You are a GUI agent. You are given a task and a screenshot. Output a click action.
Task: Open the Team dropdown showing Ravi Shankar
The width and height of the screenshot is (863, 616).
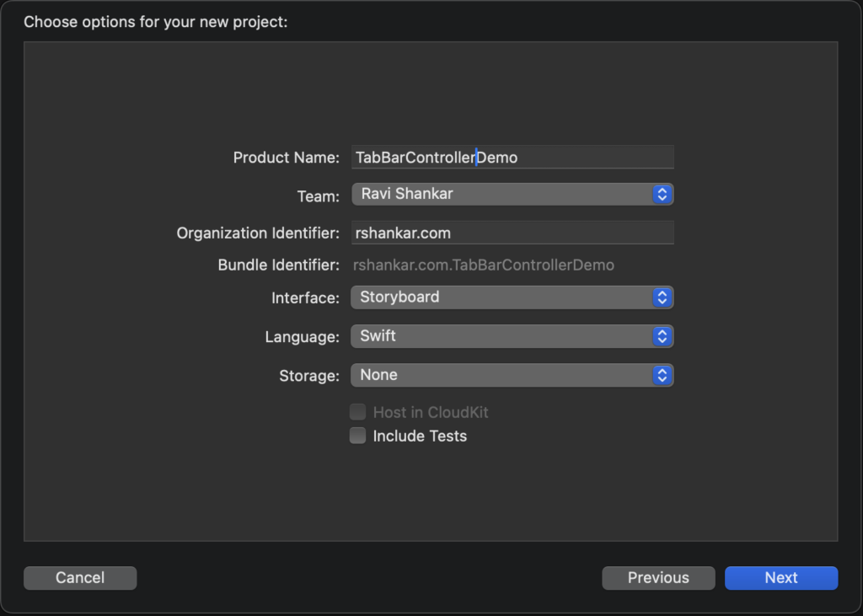[x=501, y=195]
